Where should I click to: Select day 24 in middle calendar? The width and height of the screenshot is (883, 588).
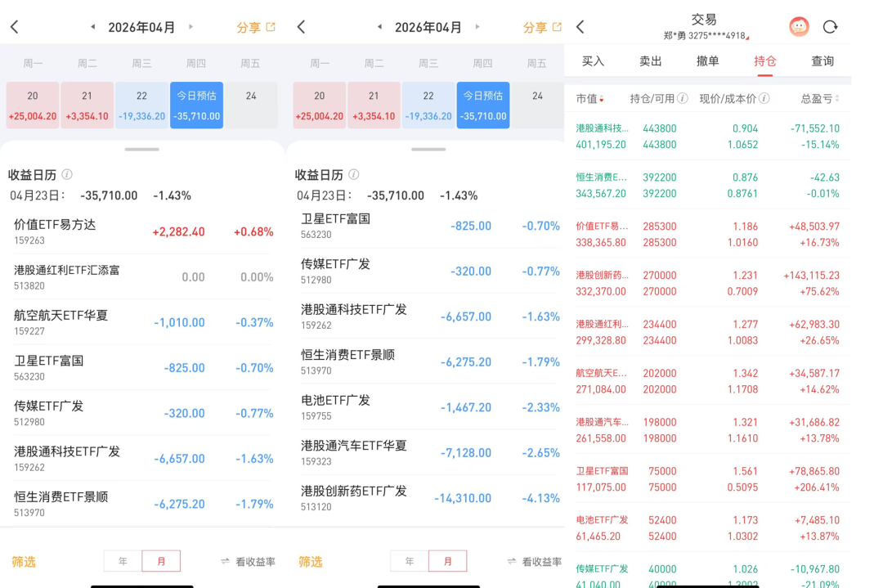[538, 105]
